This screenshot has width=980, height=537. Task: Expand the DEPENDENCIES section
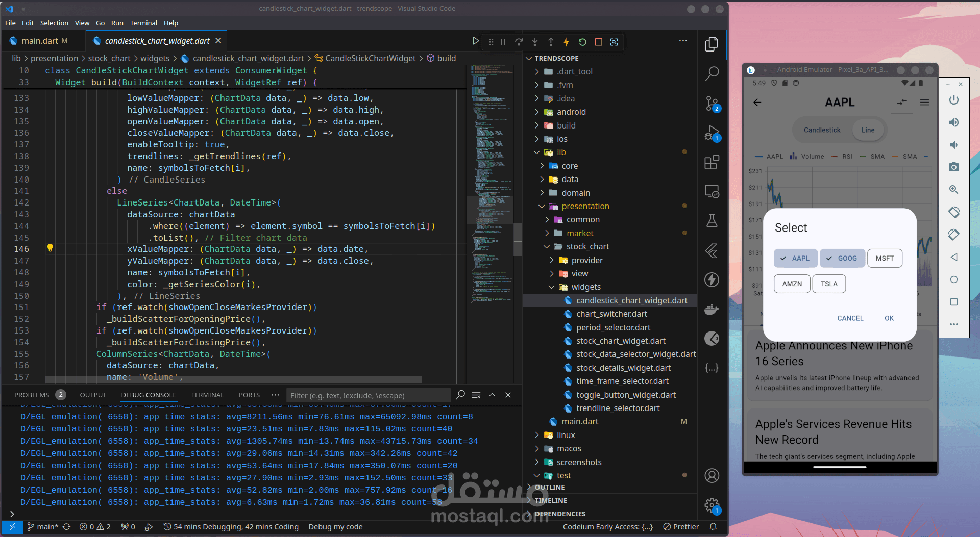pyautogui.click(x=610, y=514)
